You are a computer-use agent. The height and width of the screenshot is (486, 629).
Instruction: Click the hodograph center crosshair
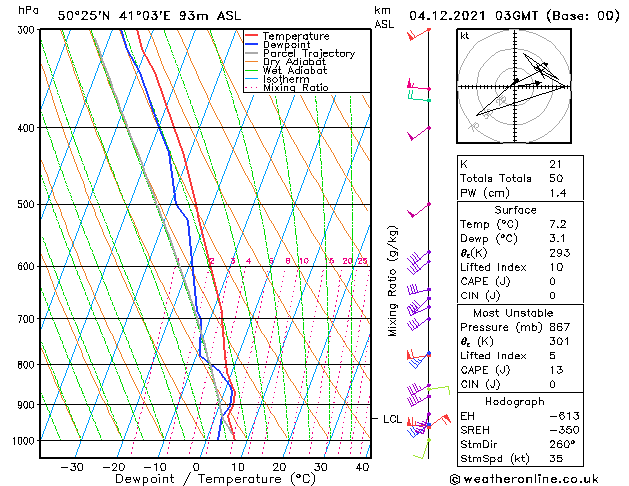tap(515, 86)
